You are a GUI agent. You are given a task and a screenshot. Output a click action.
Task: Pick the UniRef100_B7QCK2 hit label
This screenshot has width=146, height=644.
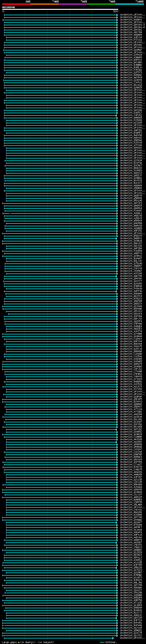point(131,299)
